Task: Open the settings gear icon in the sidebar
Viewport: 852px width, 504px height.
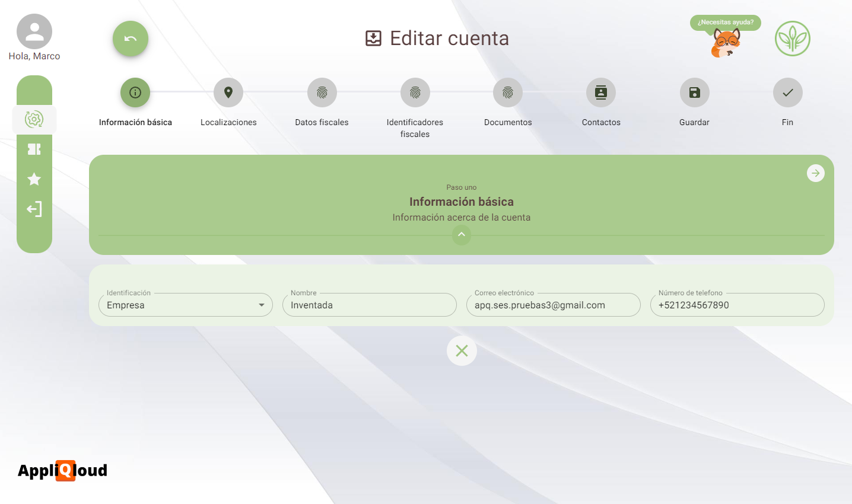Action: pyautogui.click(x=34, y=119)
